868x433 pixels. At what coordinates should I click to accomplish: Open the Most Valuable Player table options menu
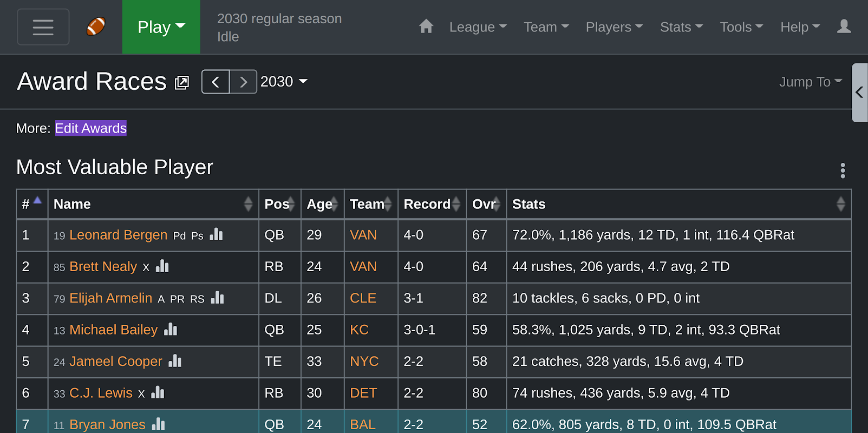(843, 170)
